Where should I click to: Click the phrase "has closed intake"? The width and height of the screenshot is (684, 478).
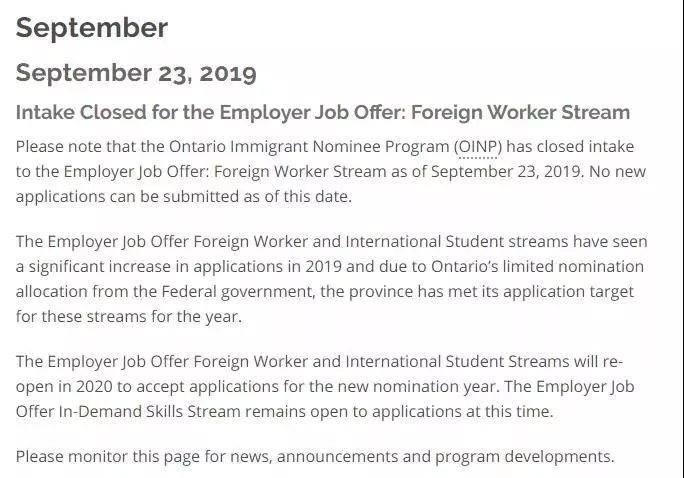click(x=570, y=147)
